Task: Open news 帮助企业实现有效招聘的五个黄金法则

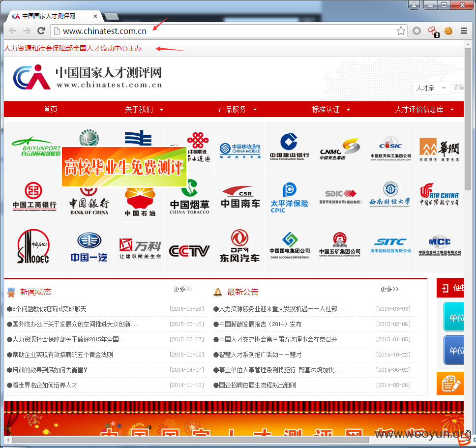Action: coord(62,355)
